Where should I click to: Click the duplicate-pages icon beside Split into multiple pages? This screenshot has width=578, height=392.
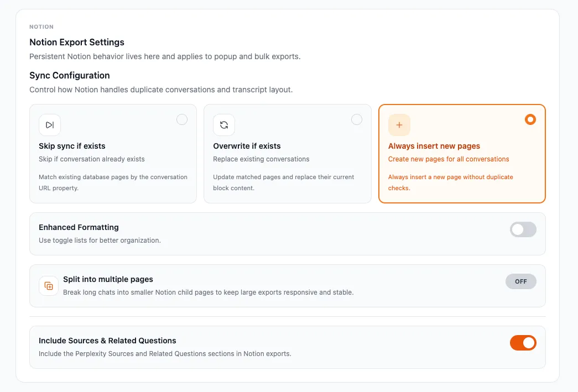(49, 286)
